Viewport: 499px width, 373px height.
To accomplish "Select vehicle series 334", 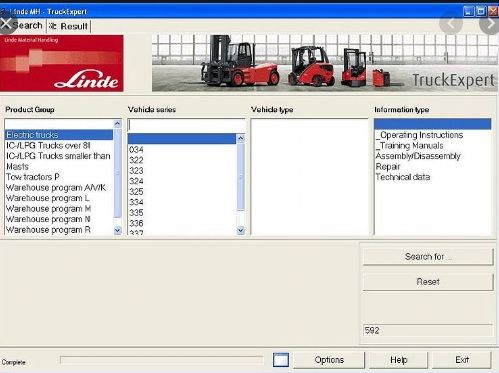I will click(x=182, y=202).
